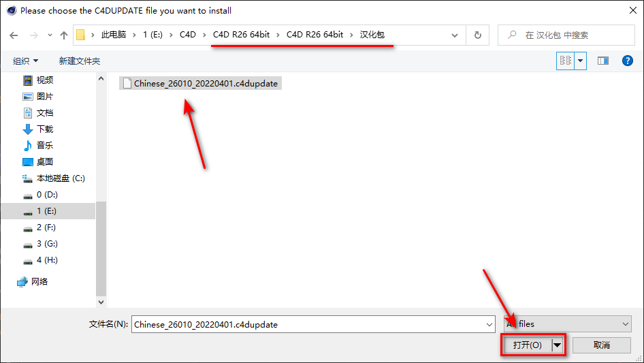Expand chevron after 此电脑 breadcrumb

point(134,35)
